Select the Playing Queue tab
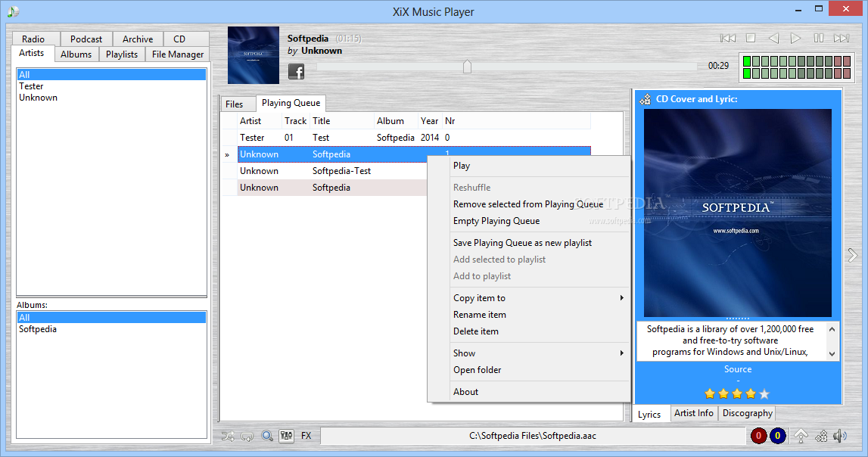This screenshot has width=868, height=457. click(291, 103)
